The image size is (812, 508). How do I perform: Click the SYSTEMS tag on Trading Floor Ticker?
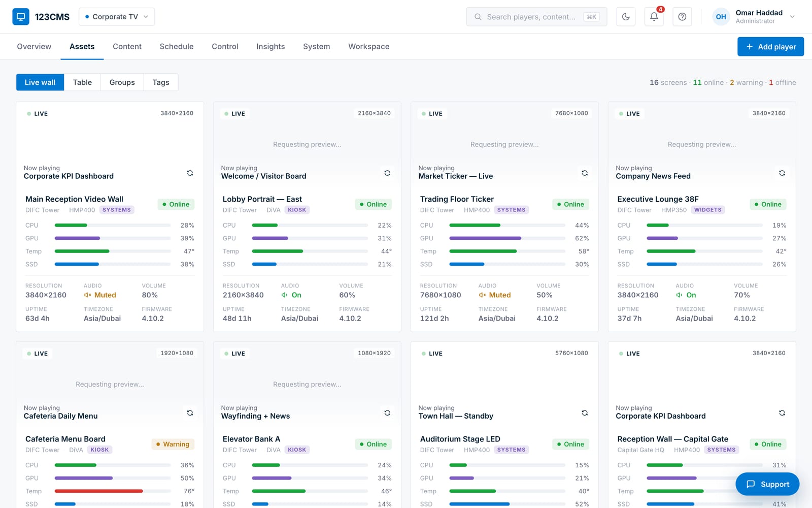512,210
